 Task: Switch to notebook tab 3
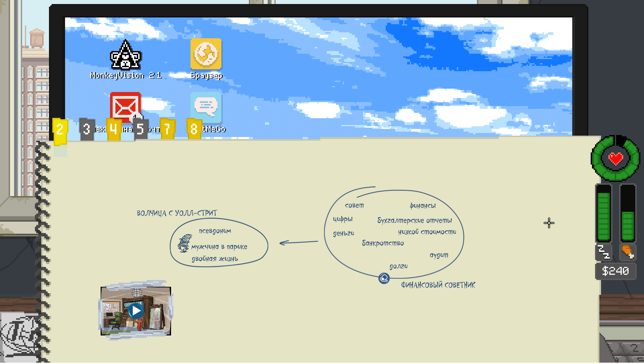point(87,129)
